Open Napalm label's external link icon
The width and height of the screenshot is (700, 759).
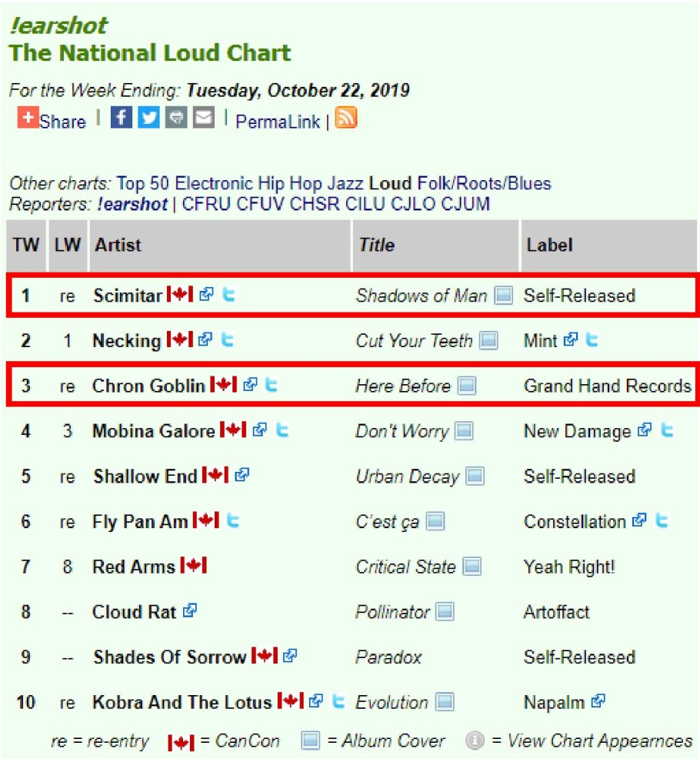coord(598,702)
